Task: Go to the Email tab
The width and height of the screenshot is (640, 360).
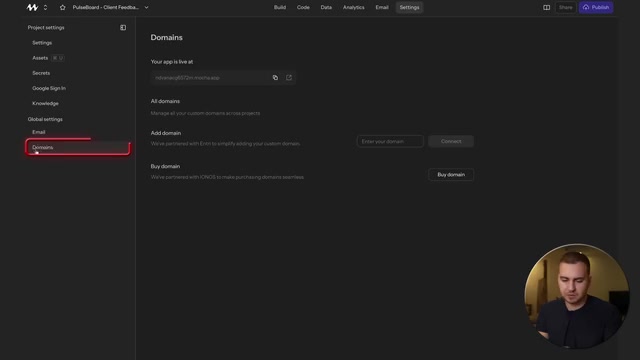Action: tap(382, 7)
